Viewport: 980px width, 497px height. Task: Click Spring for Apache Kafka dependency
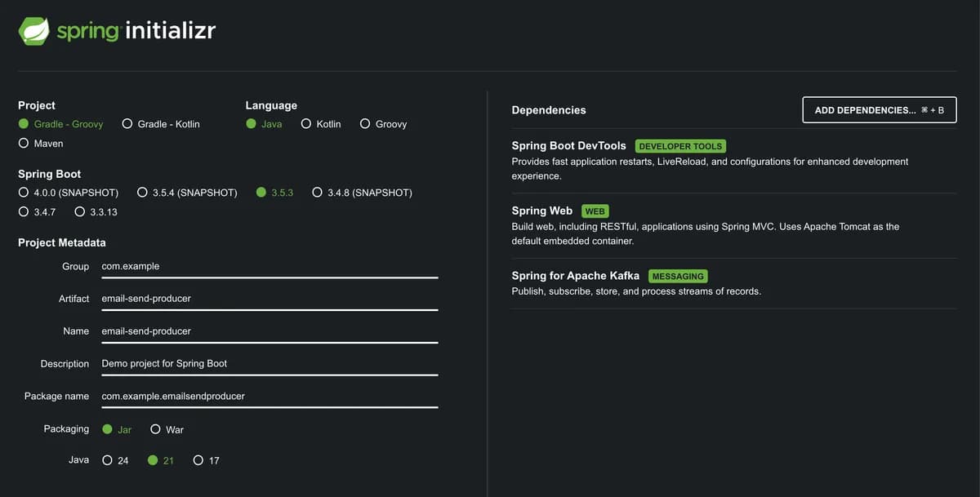(x=576, y=276)
